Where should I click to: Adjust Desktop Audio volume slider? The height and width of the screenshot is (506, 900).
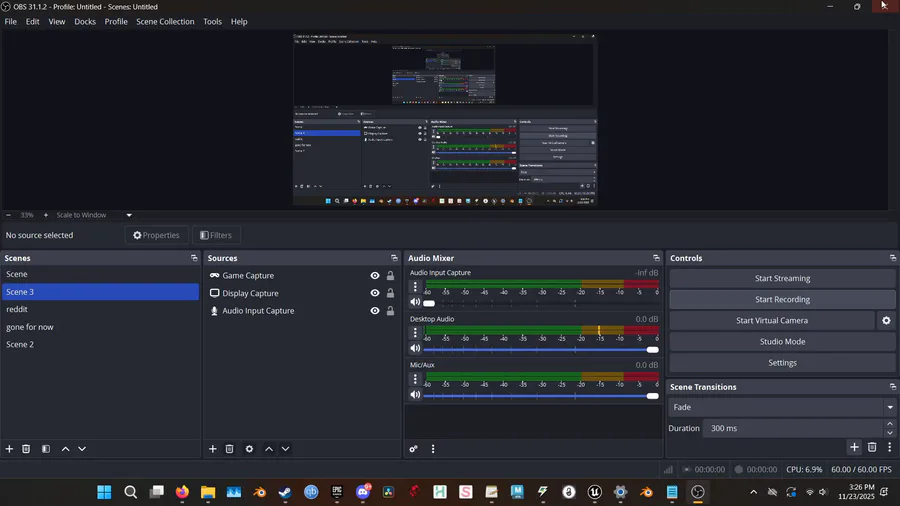541,349
